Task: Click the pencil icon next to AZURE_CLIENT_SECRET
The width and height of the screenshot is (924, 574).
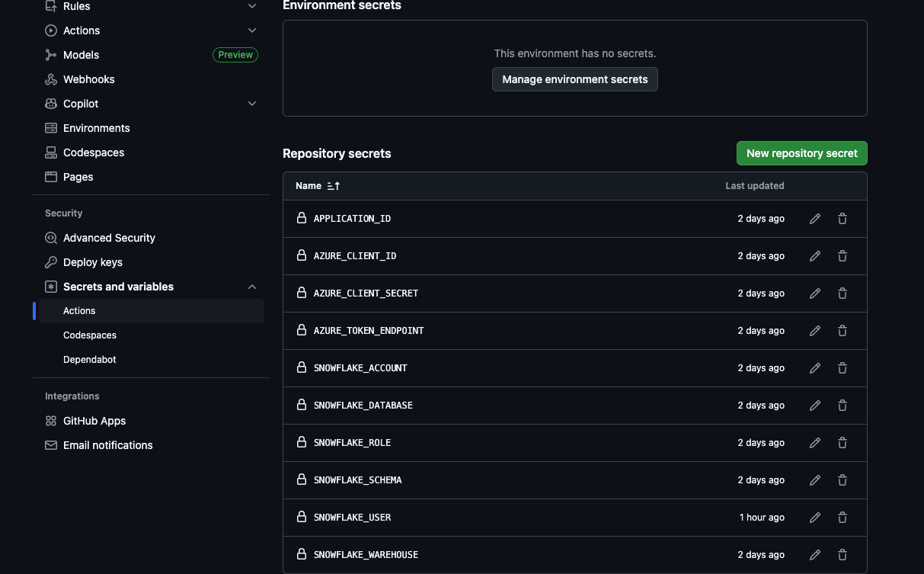Action: 814,293
